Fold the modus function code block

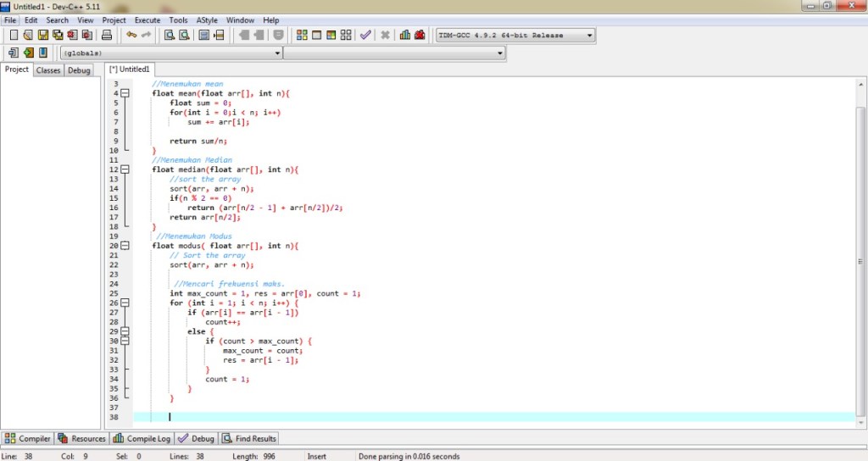(125, 246)
